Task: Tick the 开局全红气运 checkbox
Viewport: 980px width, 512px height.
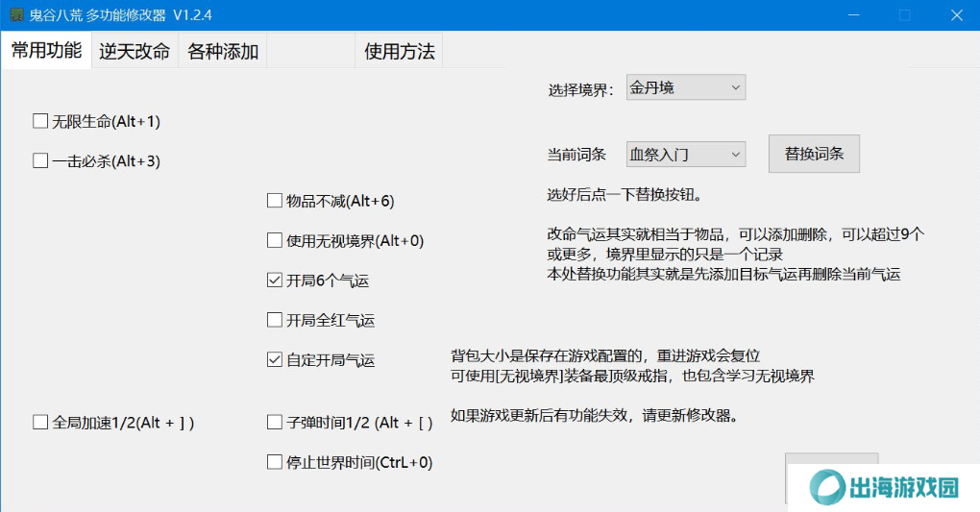Action: click(x=275, y=320)
